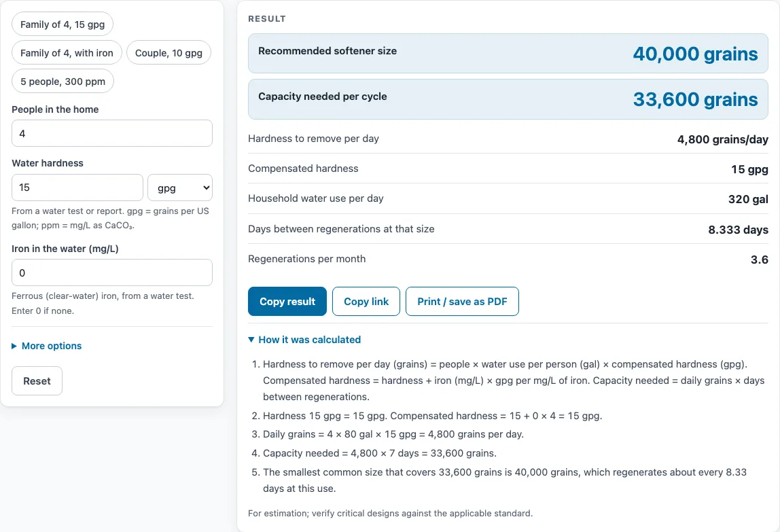Edit the Water hardness value field

(x=77, y=188)
